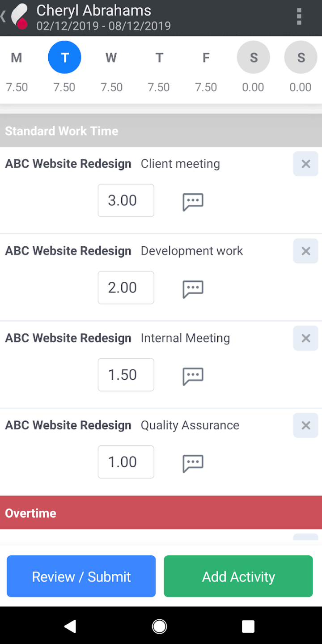Image resolution: width=322 pixels, height=644 pixels.
Task: Remove the Client meeting activity row
Action: (x=306, y=164)
